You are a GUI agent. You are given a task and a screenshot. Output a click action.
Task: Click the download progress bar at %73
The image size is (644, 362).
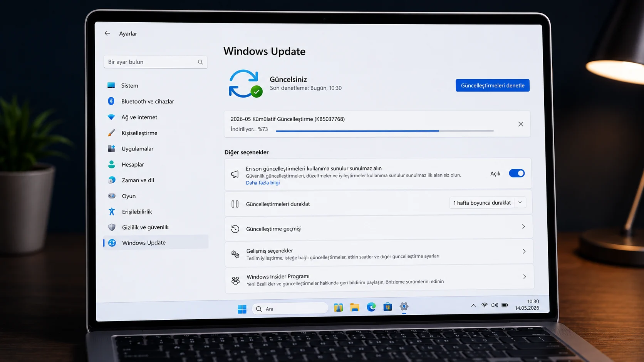[385, 131]
